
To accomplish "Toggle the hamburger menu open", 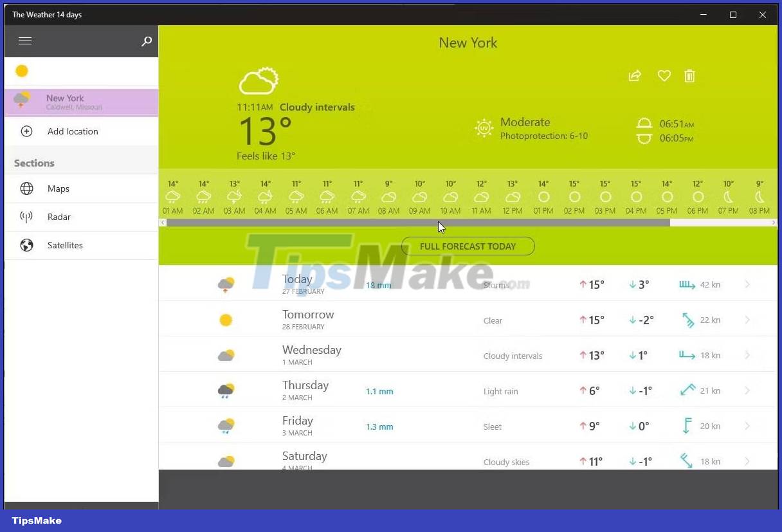I will coord(25,41).
